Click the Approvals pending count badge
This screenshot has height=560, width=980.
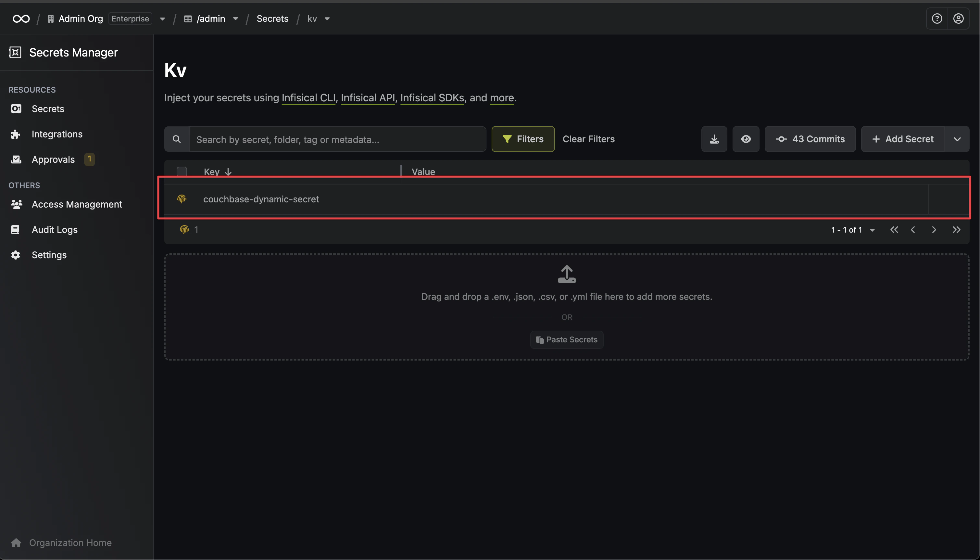90,159
